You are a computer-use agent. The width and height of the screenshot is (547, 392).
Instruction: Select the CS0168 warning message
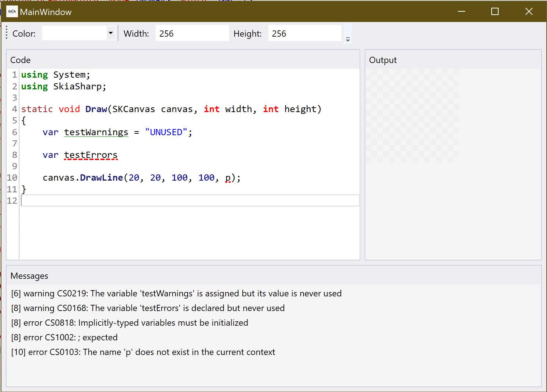[148, 308]
